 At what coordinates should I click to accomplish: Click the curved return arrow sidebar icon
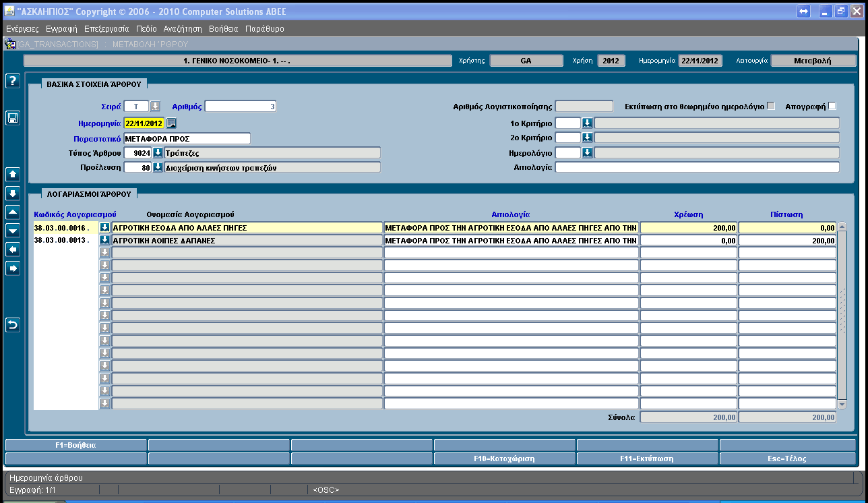(12, 325)
